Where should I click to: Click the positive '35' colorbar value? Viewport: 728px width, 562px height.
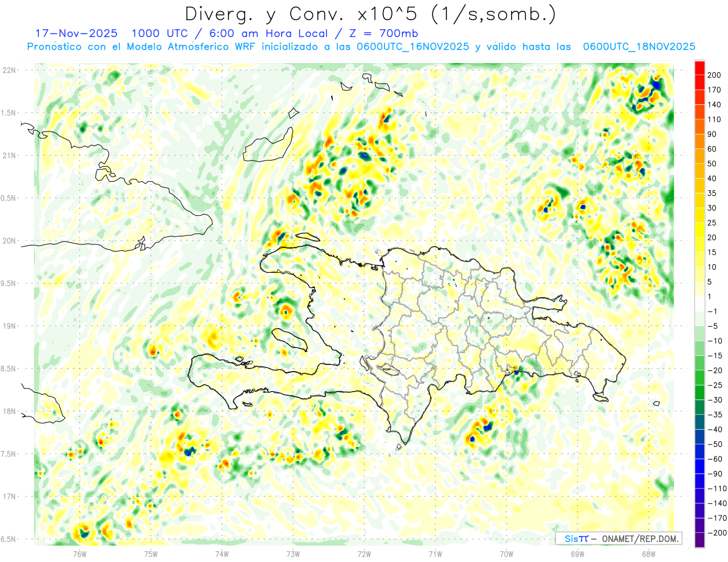click(712, 193)
